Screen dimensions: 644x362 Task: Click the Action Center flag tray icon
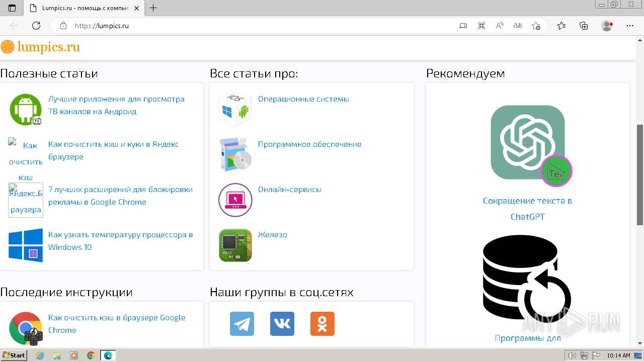tap(595, 355)
